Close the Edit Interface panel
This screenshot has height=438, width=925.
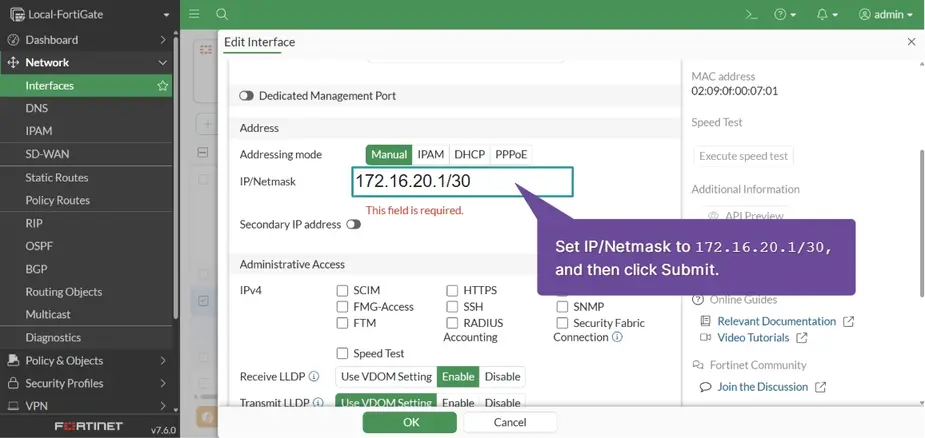[x=911, y=42]
